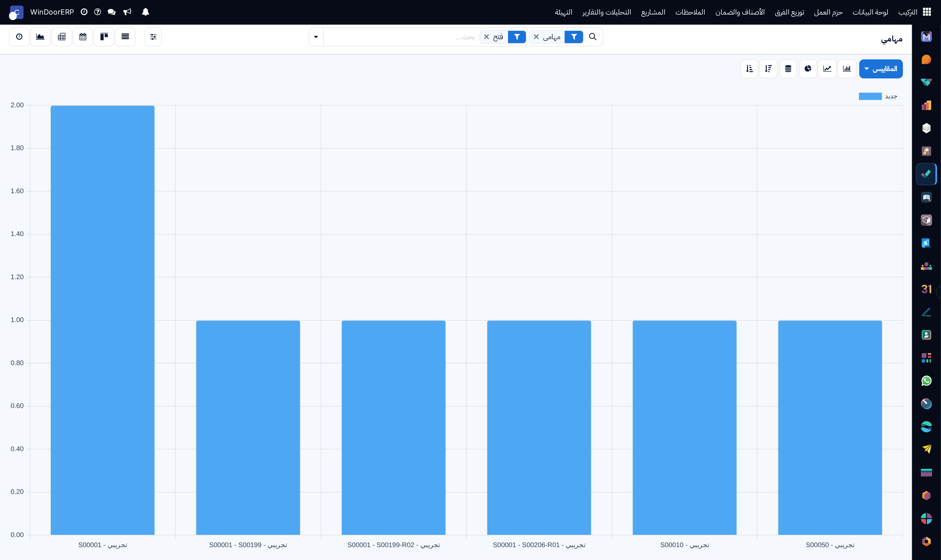Open the activities clock icon in top bar
The image size is (941, 560).
click(84, 12)
